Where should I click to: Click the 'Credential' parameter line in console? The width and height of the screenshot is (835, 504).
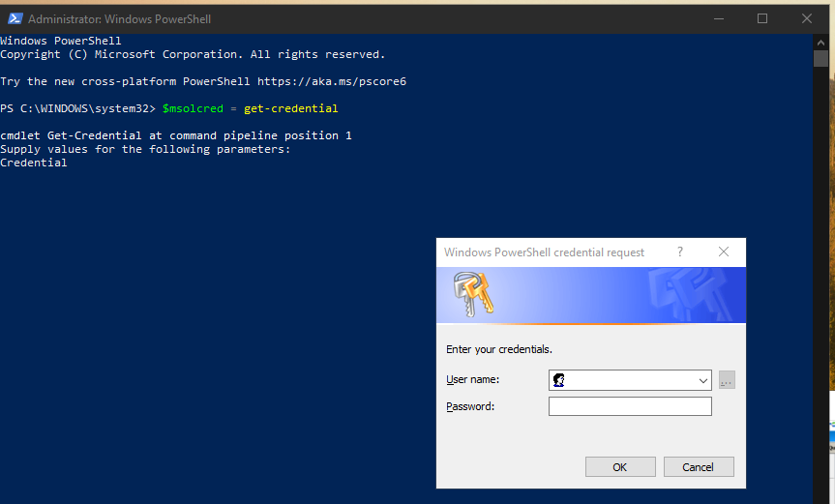coord(34,163)
